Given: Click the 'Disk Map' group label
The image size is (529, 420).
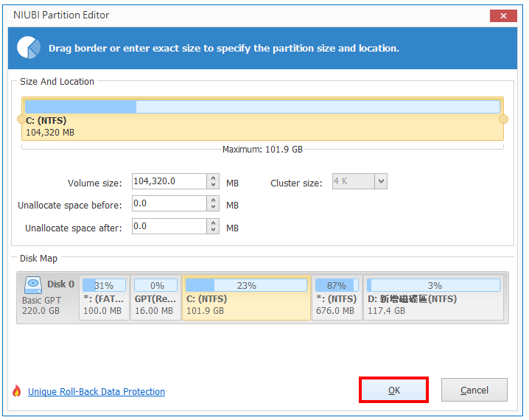Looking at the screenshot, I should (38, 259).
